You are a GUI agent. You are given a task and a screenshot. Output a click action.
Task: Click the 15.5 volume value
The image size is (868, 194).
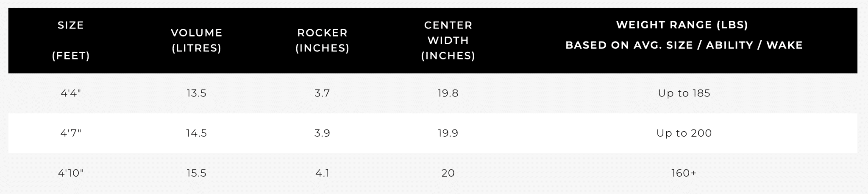coord(196,173)
